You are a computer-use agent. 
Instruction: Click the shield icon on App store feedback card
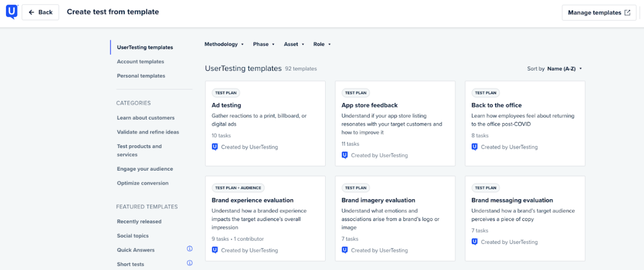tap(345, 155)
